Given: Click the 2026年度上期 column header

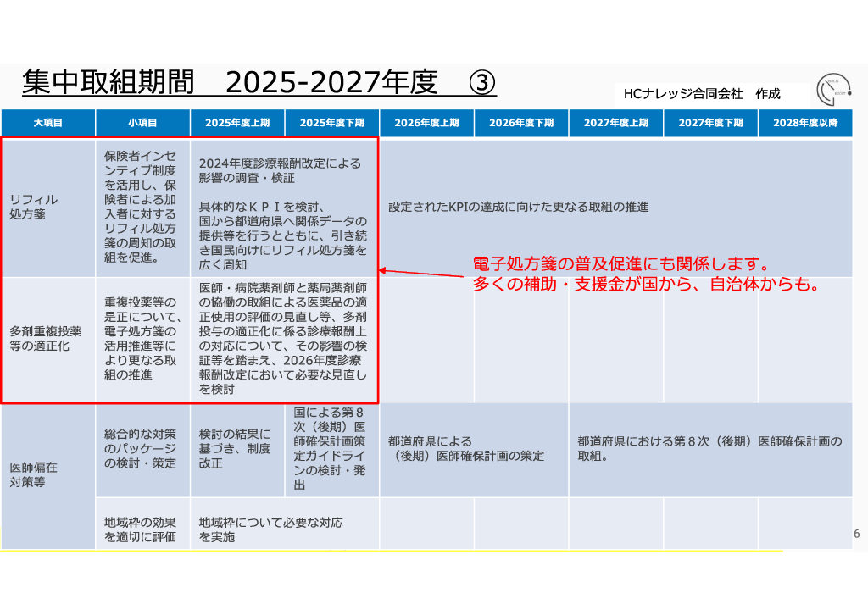Looking at the screenshot, I should click(426, 123).
